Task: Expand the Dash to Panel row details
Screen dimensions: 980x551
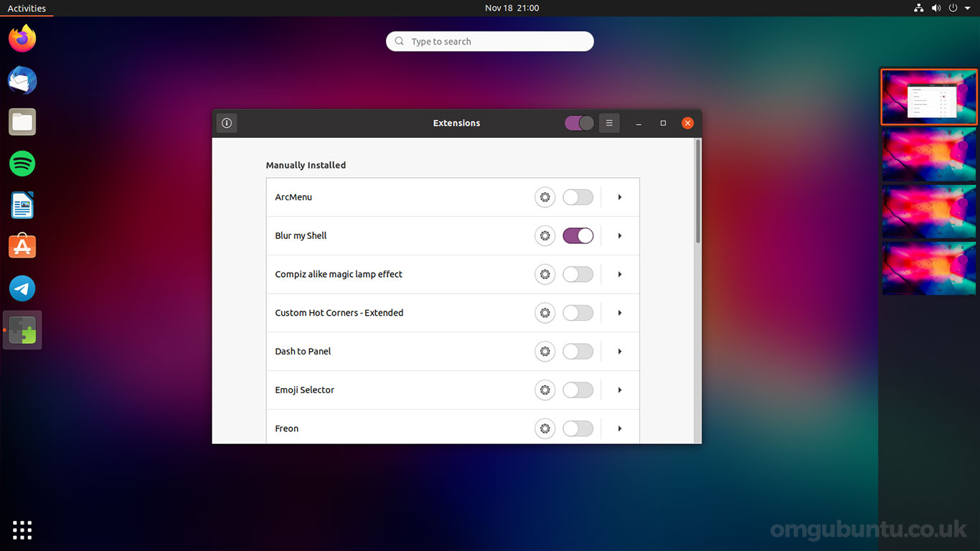Action: (620, 352)
